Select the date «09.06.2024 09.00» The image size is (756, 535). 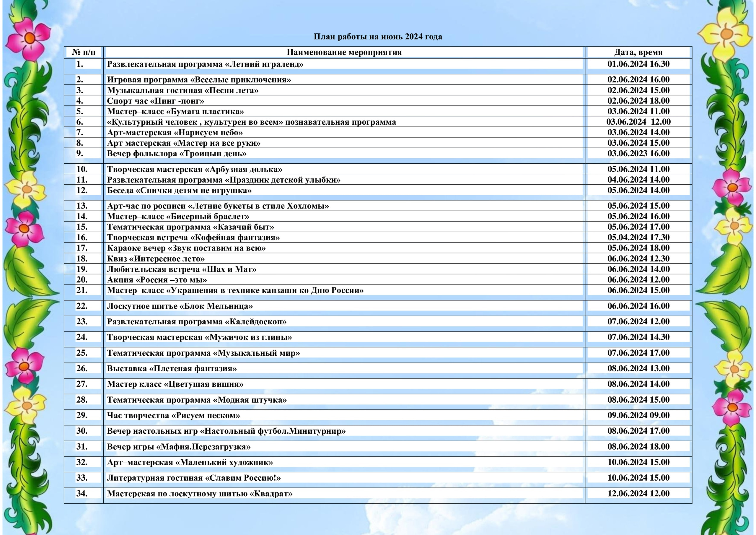click(x=638, y=415)
